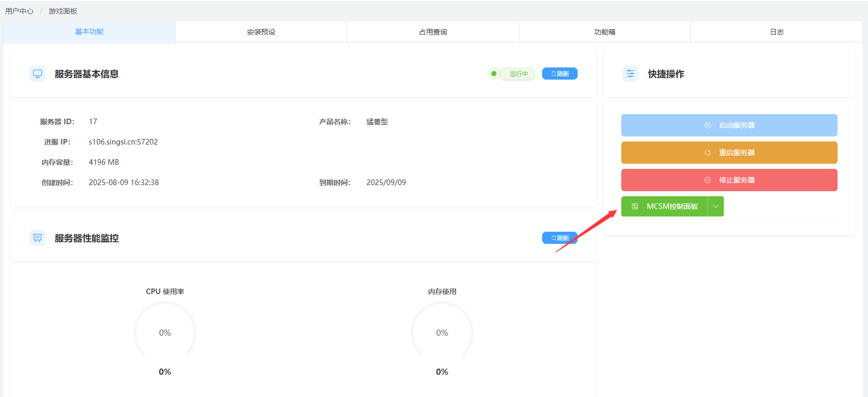Select the 基本功能 tab
The image size is (868, 397).
(x=89, y=32)
